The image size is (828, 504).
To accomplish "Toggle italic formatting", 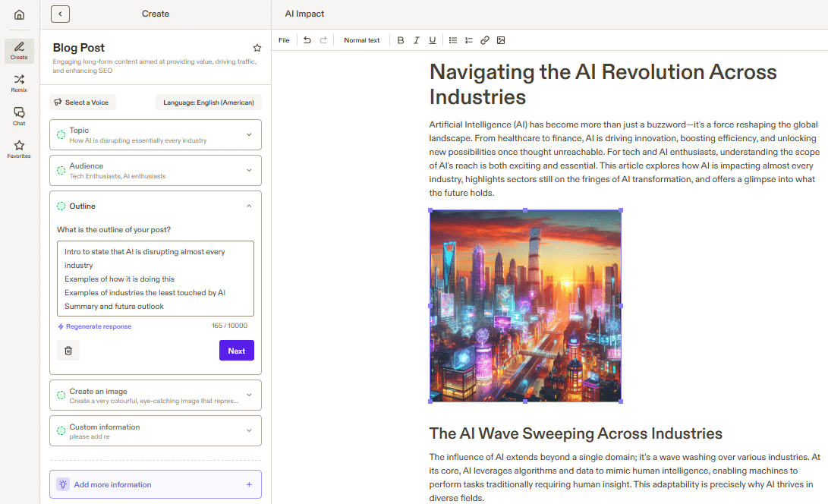I will click(x=416, y=40).
